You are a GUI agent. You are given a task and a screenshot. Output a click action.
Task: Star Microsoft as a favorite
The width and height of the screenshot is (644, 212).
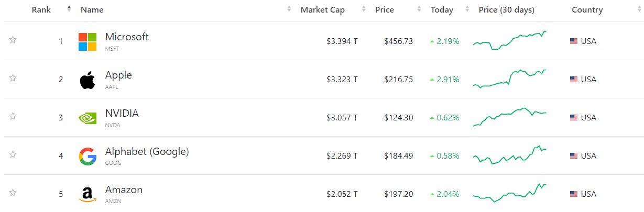coord(13,40)
